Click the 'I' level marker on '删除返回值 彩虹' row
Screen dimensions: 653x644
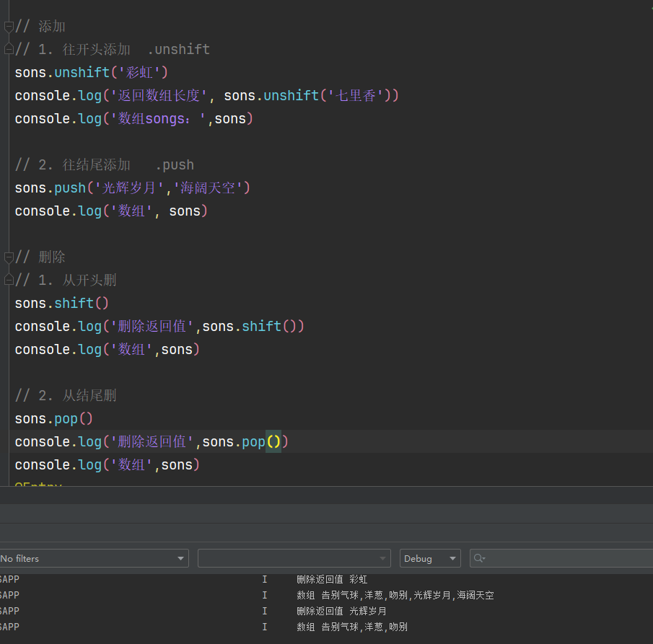click(x=265, y=579)
